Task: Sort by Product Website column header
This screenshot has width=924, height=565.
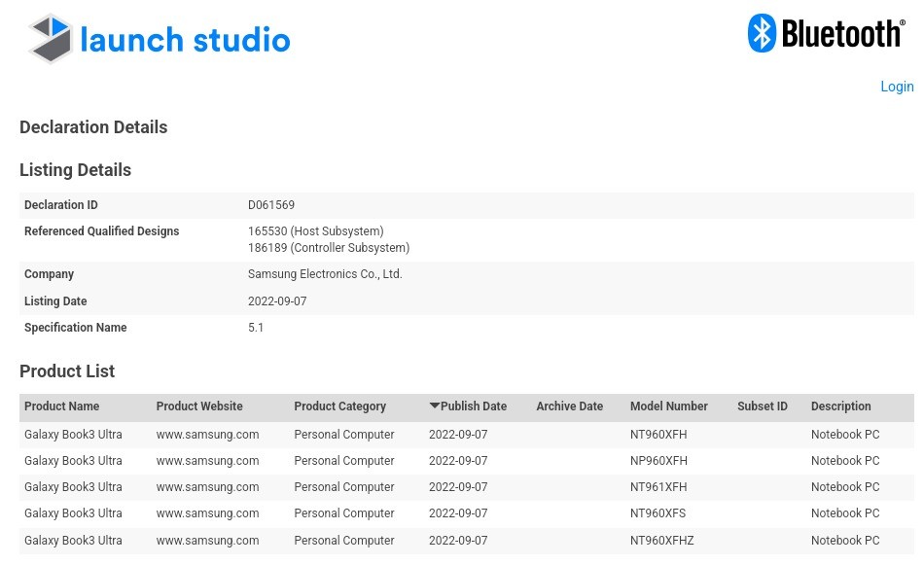Action: (x=199, y=406)
